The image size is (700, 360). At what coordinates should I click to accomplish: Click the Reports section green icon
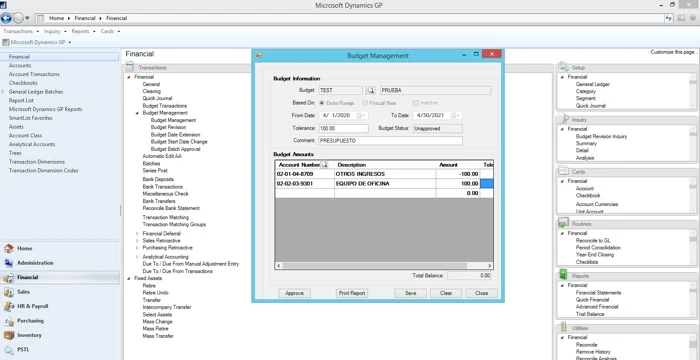[563, 275]
